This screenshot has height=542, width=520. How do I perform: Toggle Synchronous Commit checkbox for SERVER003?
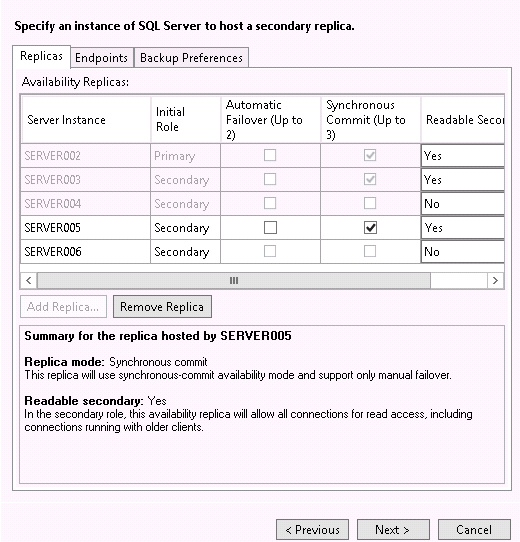tap(370, 179)
